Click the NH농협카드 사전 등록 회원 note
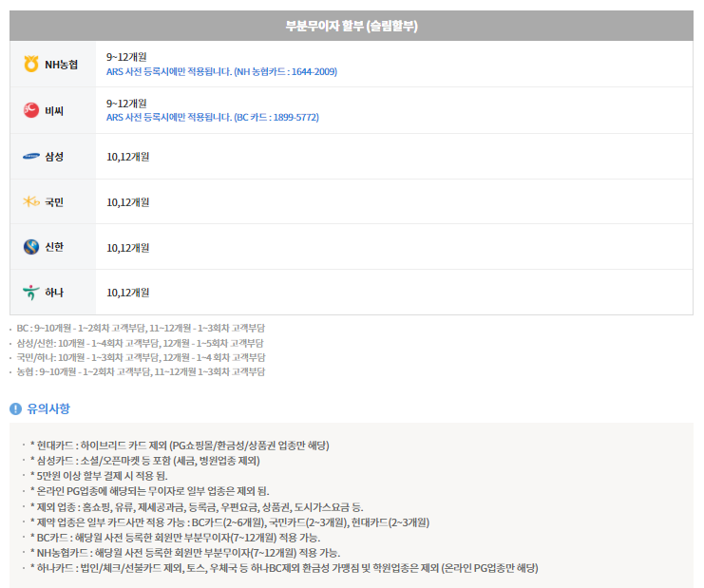 185,553
